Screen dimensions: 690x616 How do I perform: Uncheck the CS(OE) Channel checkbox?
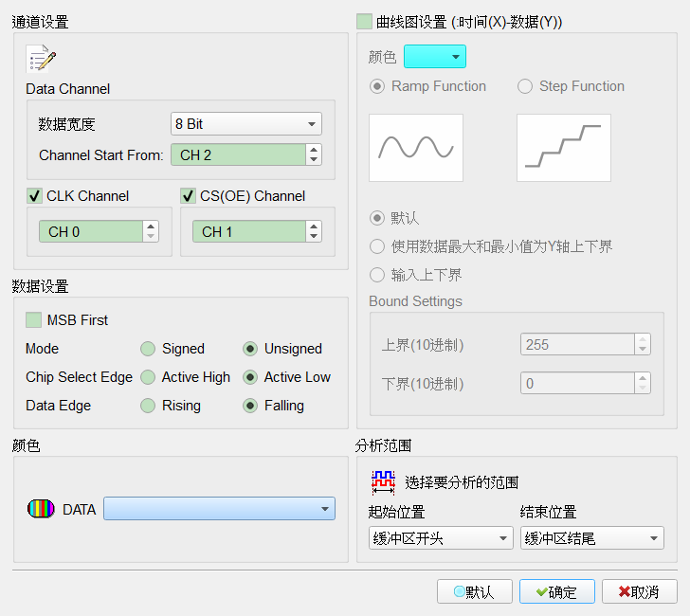[188, 196]
